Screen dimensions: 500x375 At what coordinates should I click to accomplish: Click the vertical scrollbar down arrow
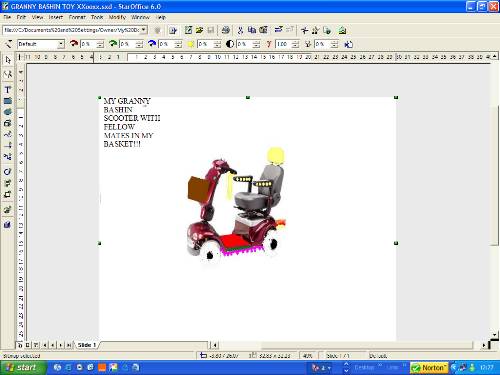click(x=494, y=334)
